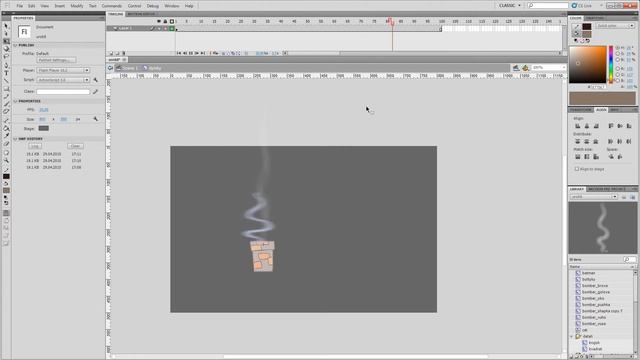Click the Clear button in SWF History
640x360 pixels.
(76, 146)
